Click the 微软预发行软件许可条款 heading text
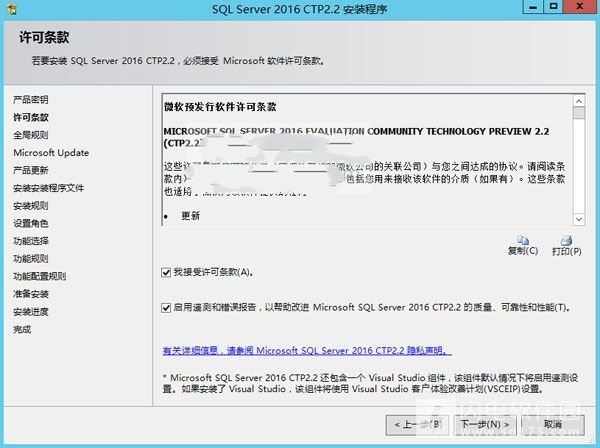Image resolution: width=600 pixels, height=448 pixels. pyautogui.click(x=220, y=107)
